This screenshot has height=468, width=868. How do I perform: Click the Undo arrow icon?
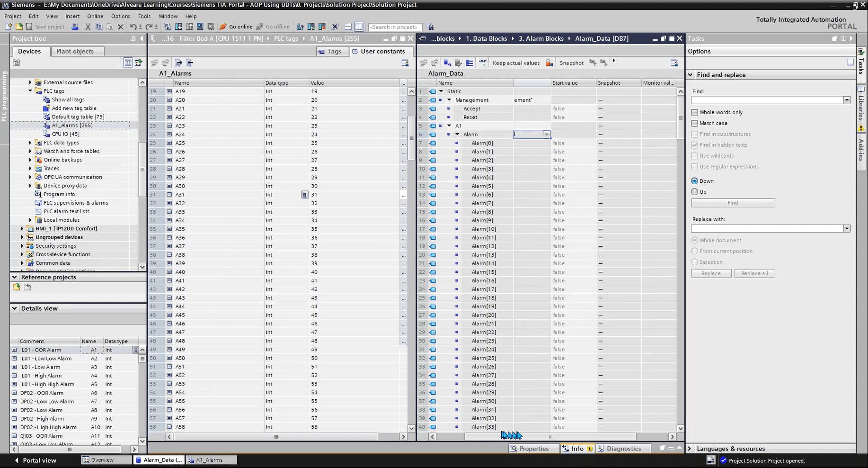(x=133, y=27)
